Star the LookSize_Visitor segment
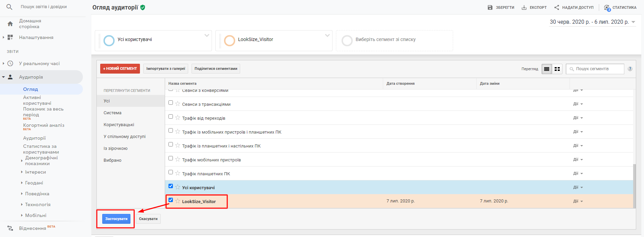 178,201
